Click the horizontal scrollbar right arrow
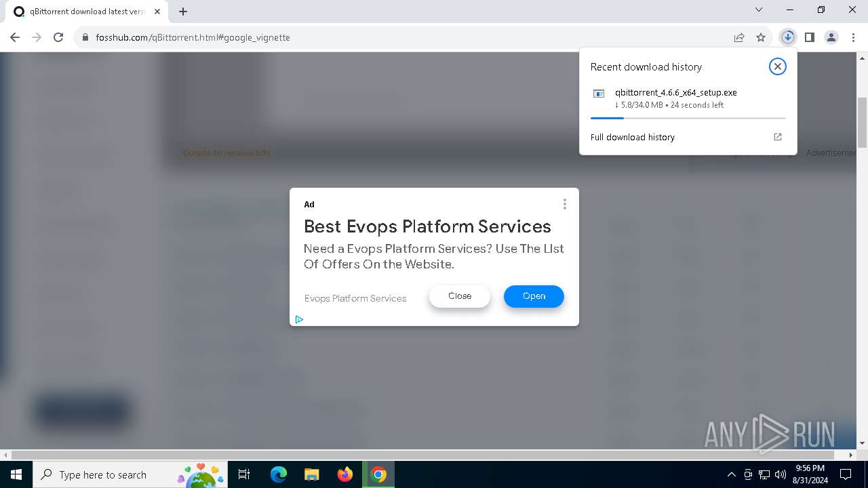The image size is (868, 488). pyautogui.click(x=852, y=455)
